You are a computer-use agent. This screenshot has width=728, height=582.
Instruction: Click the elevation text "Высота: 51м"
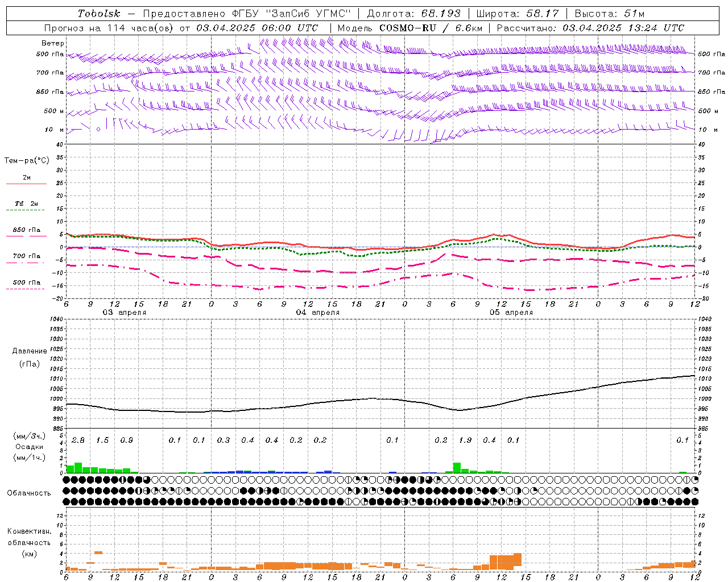tap(610, 14)
